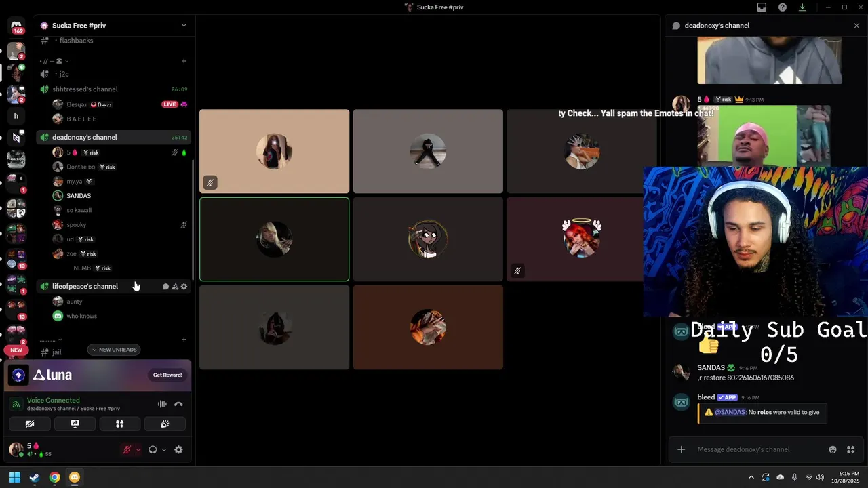This screenshot has height=488, width=868.
Task: Open Sucka Free #priv server menu
Action: click(113, 25)
